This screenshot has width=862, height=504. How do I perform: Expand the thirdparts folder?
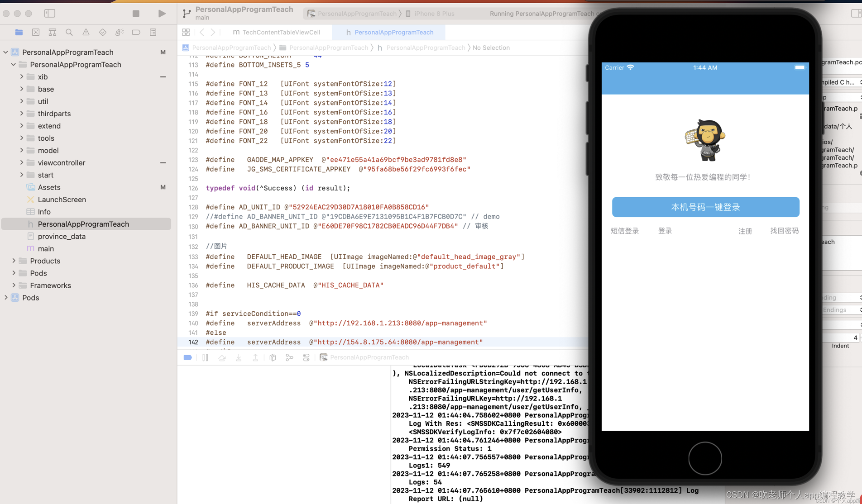(22, 113)
